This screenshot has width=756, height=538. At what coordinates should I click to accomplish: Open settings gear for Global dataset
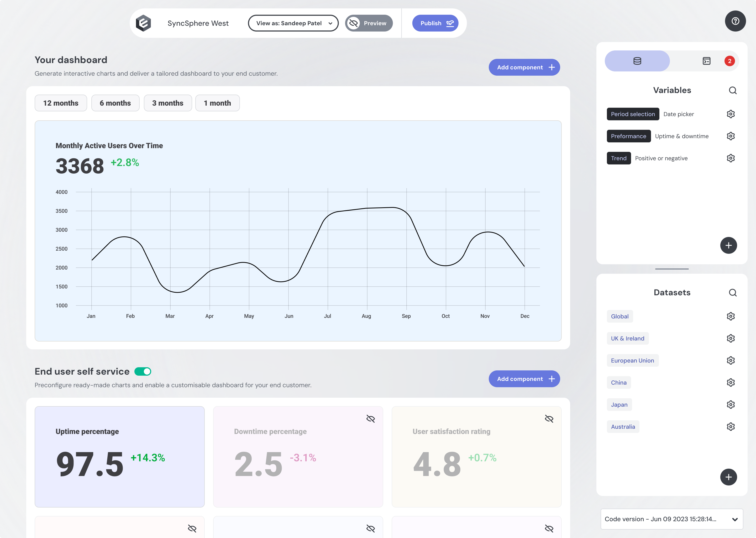731,316
